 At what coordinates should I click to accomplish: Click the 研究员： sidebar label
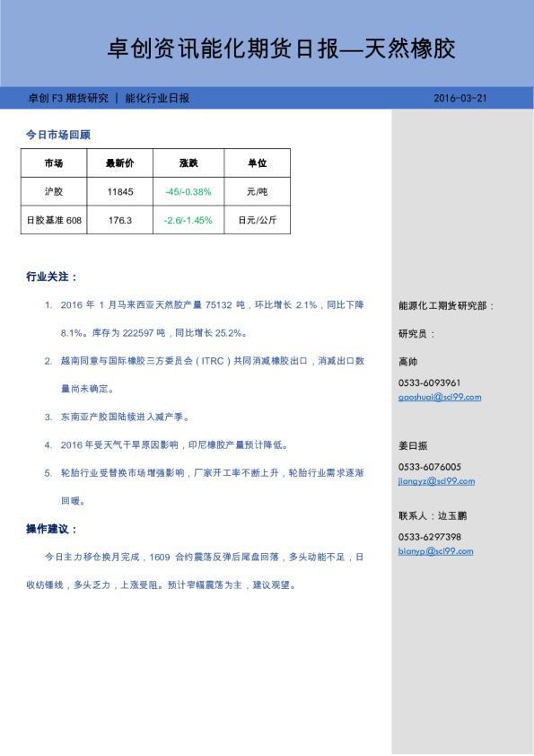click(417, 334)
